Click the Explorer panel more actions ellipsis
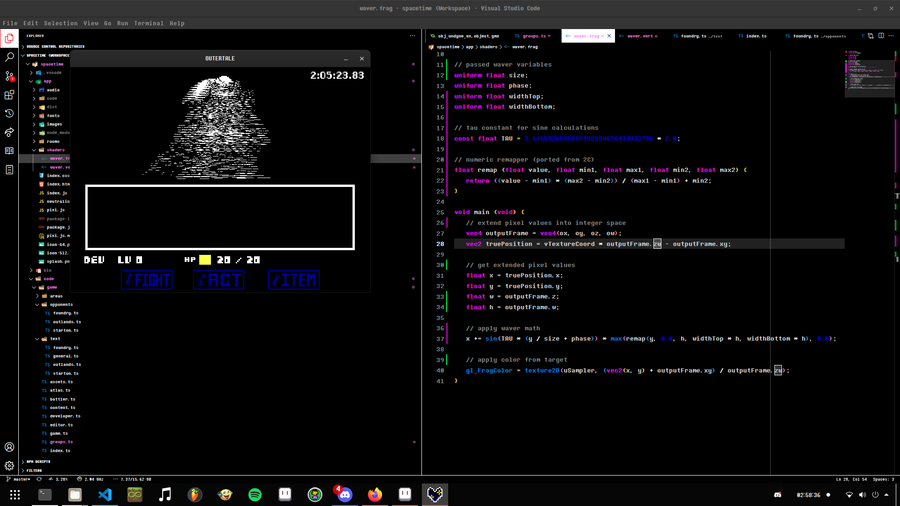 coord(412,36)
